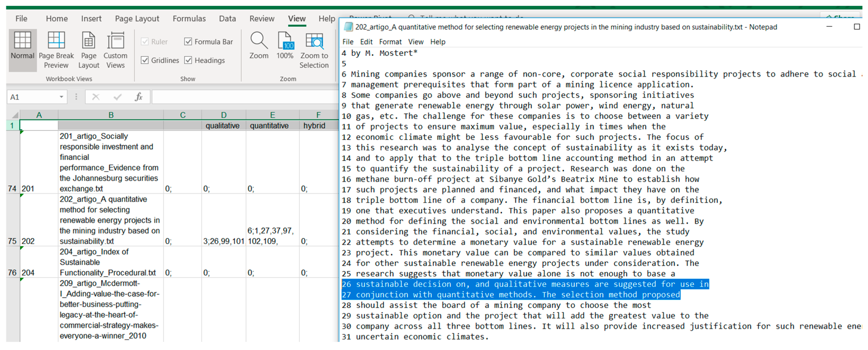The height and width of the screenshot is (350, 868).
Task: Uncheck the Formula Bar checkbox
Action: (x=188, y=41)
